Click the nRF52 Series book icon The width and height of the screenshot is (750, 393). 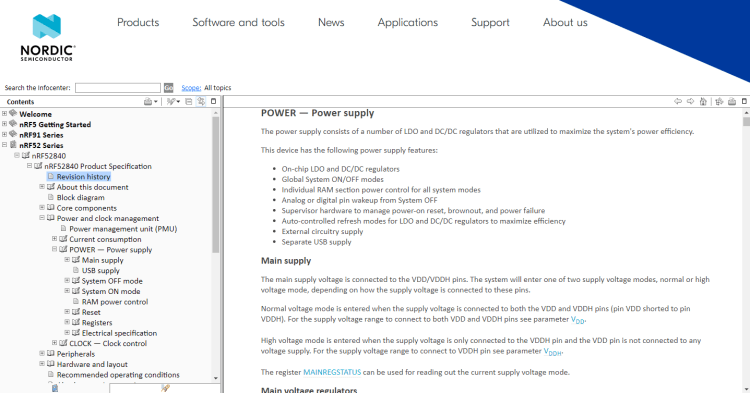click(13, 145)
